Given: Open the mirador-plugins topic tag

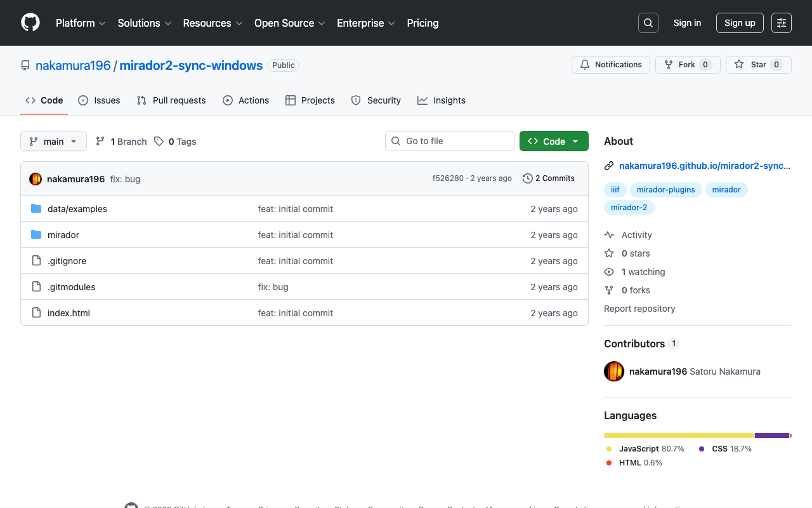Looking at the screenshot, I should 665,190.
